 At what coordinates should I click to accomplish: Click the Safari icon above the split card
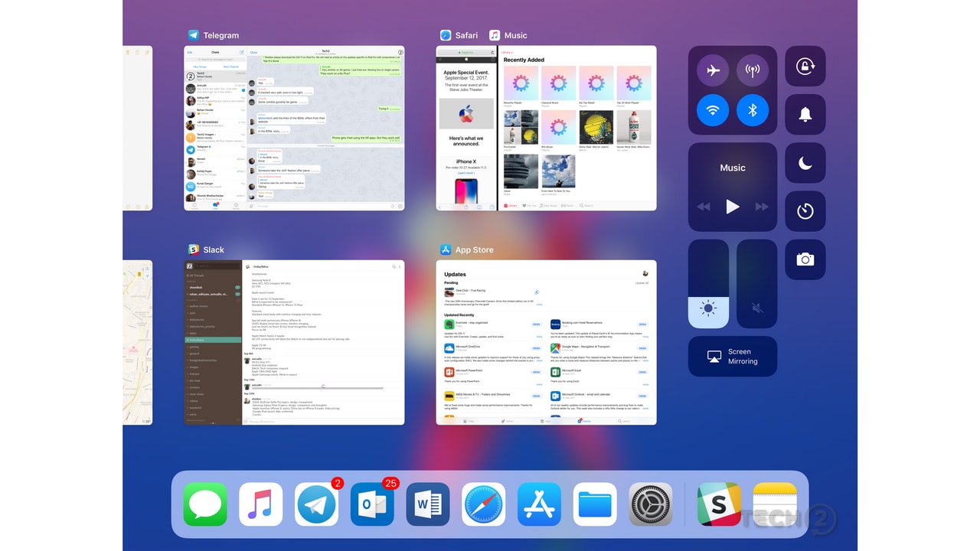446,35
